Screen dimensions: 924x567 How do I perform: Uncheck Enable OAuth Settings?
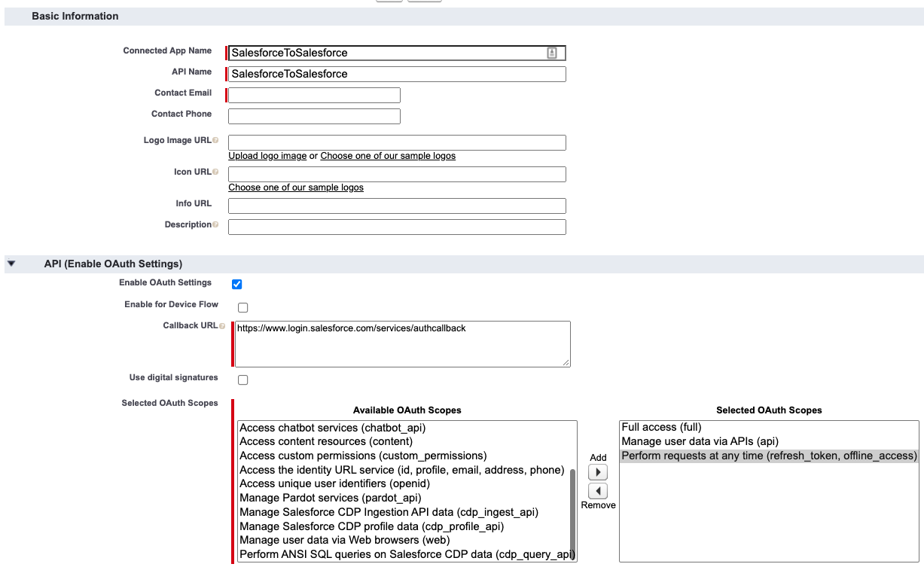(237, 284)
